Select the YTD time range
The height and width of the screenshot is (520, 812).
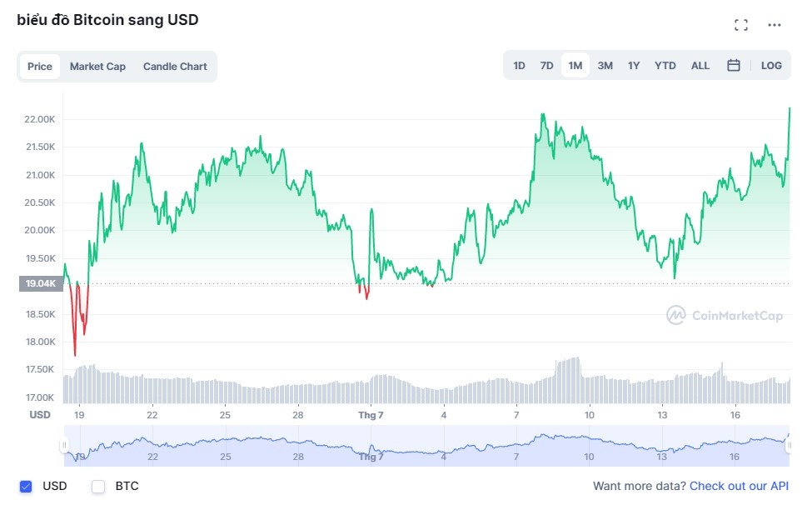(664, 65)
